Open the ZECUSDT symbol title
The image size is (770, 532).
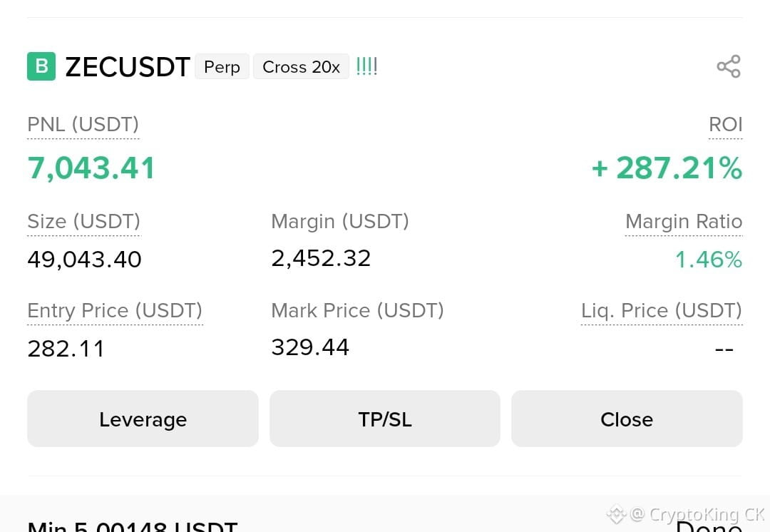(128, 67)
